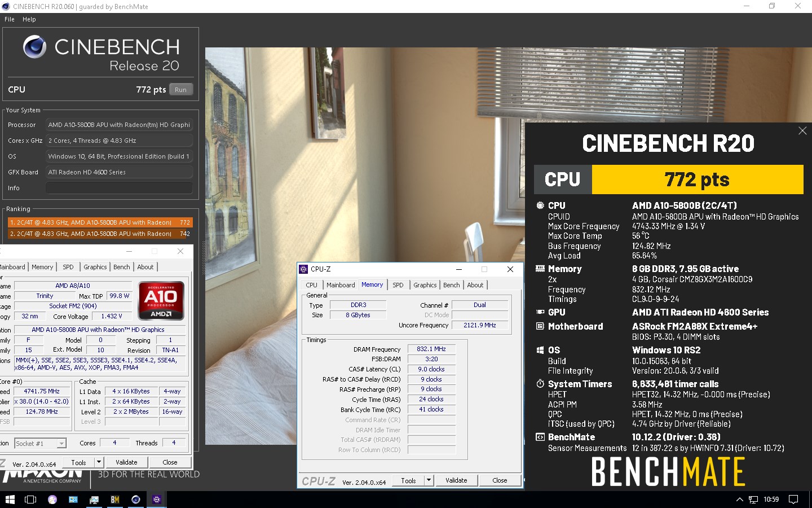Click the Uncore Frequency value 2121.9 MHz
812x508 pixels.
(480, 325)
